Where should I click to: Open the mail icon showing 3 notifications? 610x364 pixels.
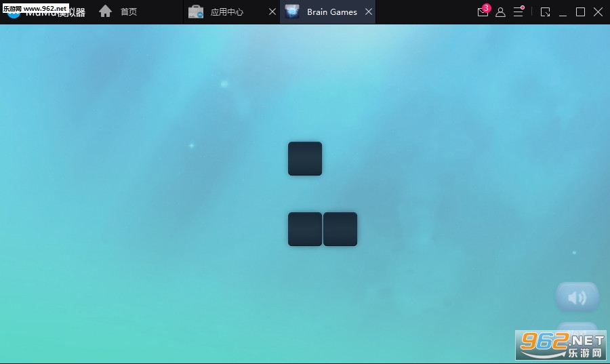coord(483,12)
